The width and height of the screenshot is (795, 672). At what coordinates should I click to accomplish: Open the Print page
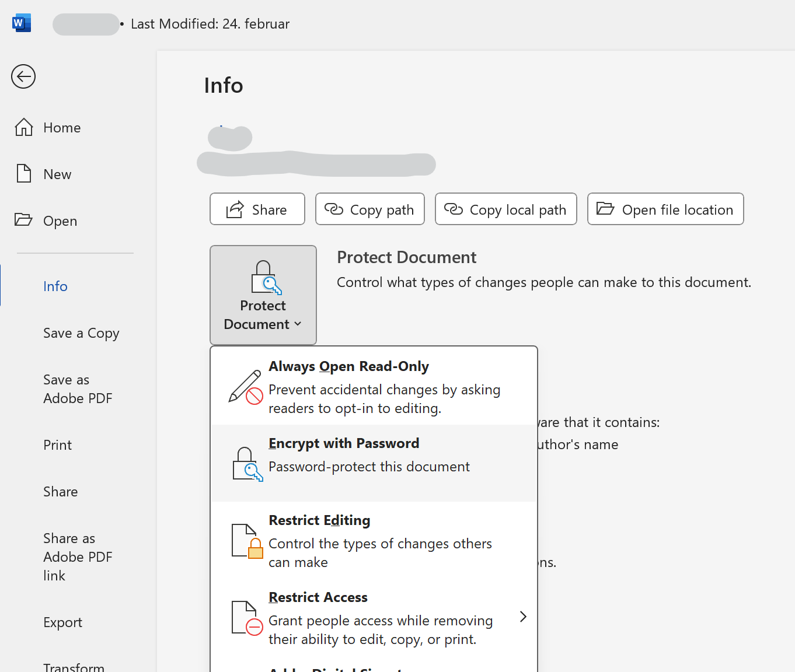[57, 444]
